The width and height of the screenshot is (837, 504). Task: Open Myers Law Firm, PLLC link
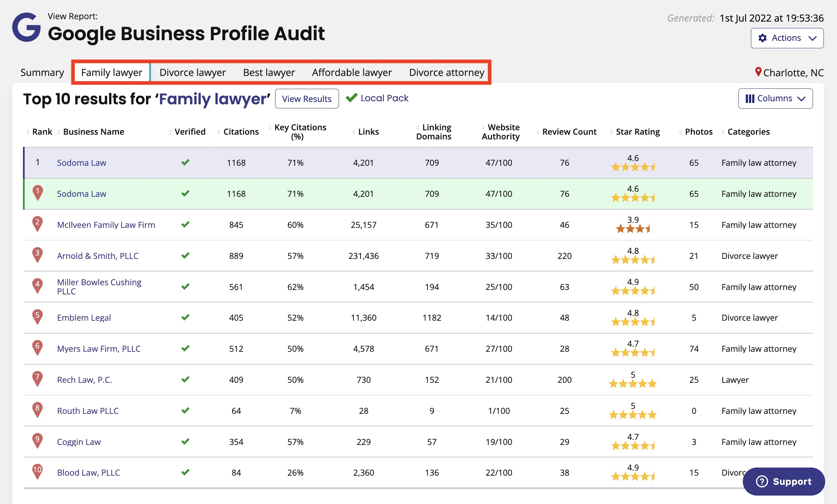click(x=99, y=349)
